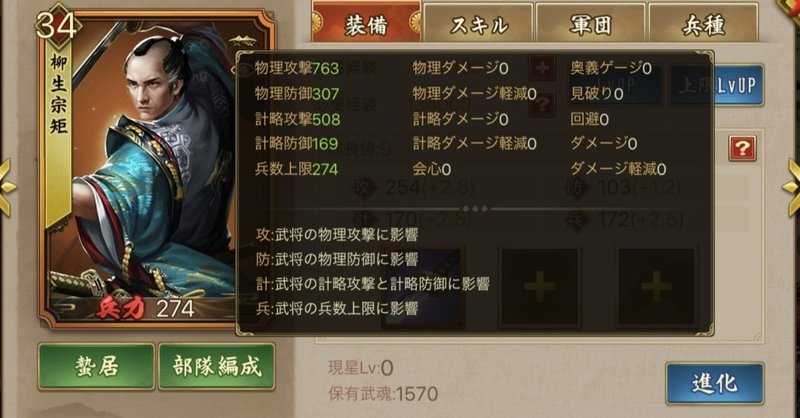Click the 蟄居 green button
Viewport: 800px width, 418px height.
(x=96, y=366)
